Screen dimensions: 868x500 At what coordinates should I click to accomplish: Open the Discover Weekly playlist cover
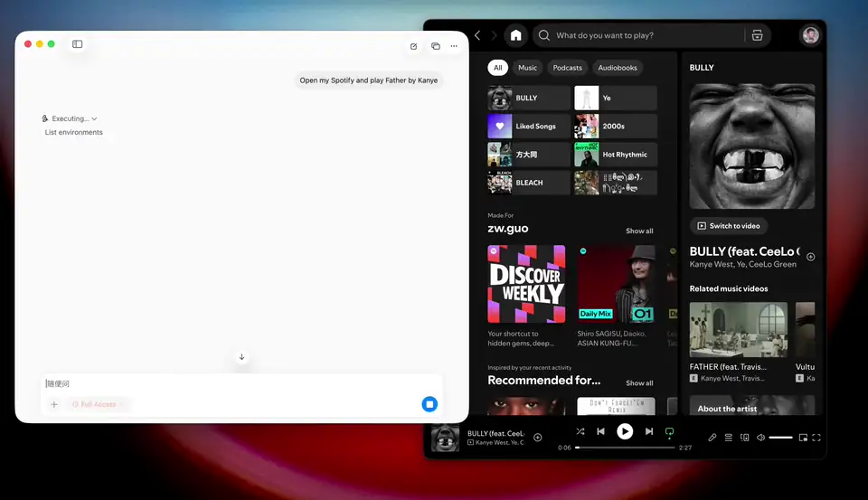click(x=526, y=284)
